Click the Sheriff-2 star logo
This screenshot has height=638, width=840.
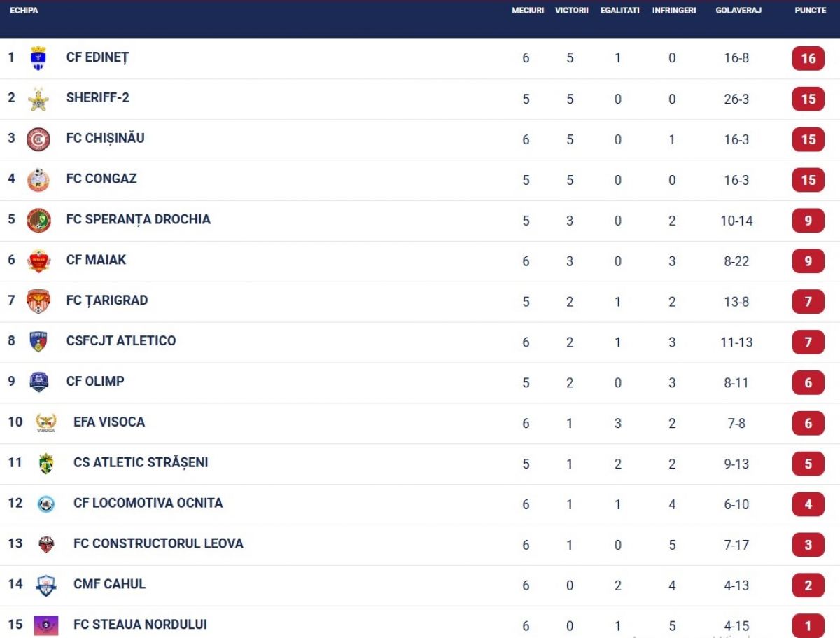pyautogui.click(x=38, y=99)
